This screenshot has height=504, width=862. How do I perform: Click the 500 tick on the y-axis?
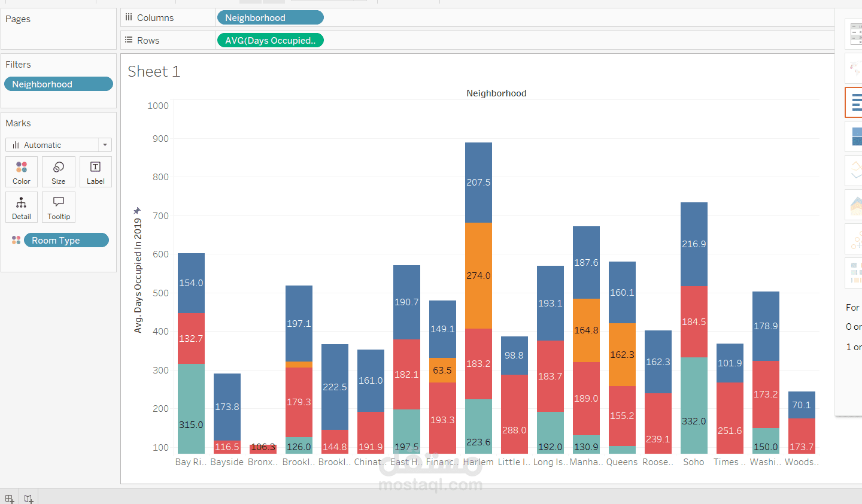[x=160, y=293]
